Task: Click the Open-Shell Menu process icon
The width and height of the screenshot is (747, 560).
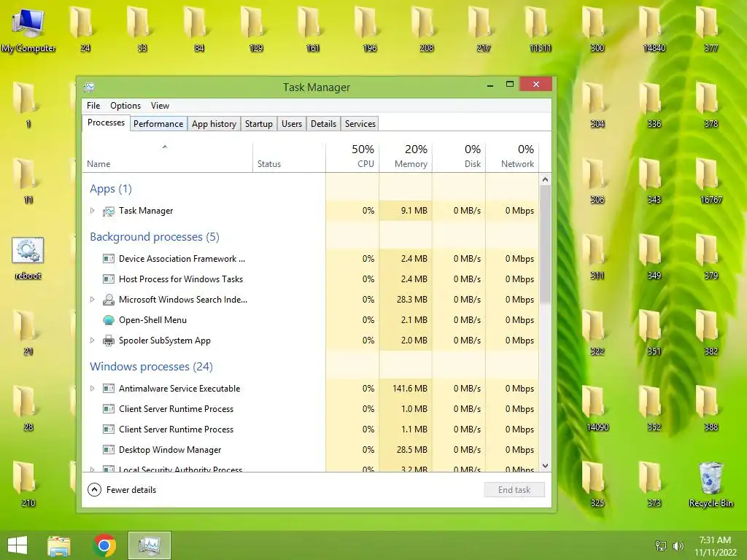Action: pos(109,320)
